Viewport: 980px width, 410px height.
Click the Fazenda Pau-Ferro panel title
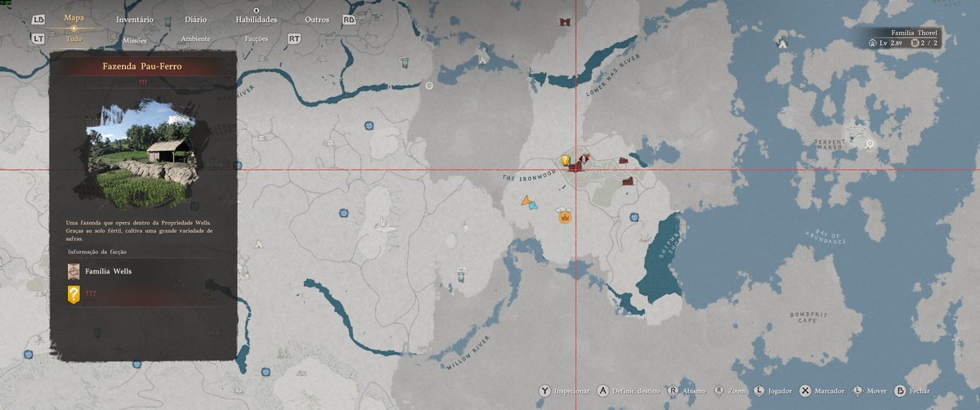(x=142, y=66)
